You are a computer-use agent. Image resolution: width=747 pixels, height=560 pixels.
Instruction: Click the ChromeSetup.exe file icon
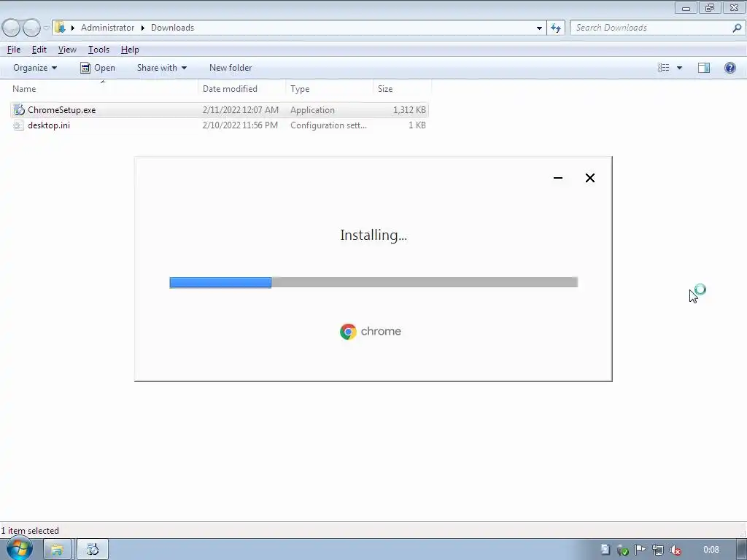(18, 110)
